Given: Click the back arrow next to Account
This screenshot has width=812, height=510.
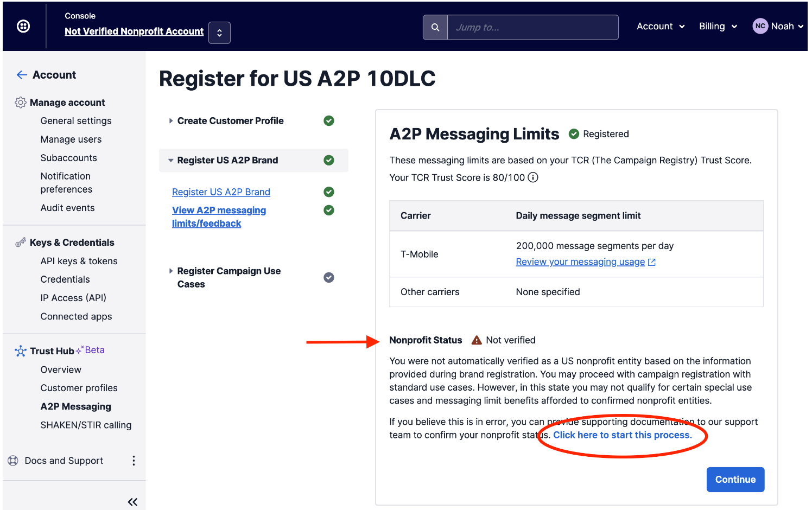Looking at the screenshot, I should click(22, 75).
